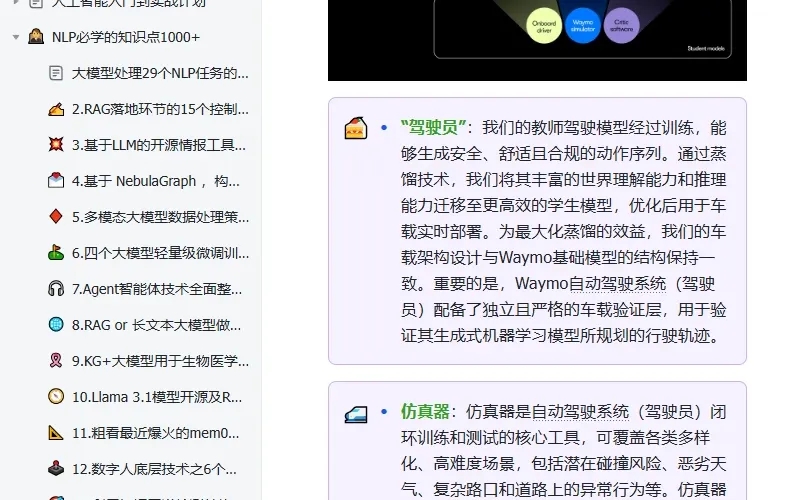
Task: Open 12.数字人底层技术之6个... document
Action: [x=154, y=469]
